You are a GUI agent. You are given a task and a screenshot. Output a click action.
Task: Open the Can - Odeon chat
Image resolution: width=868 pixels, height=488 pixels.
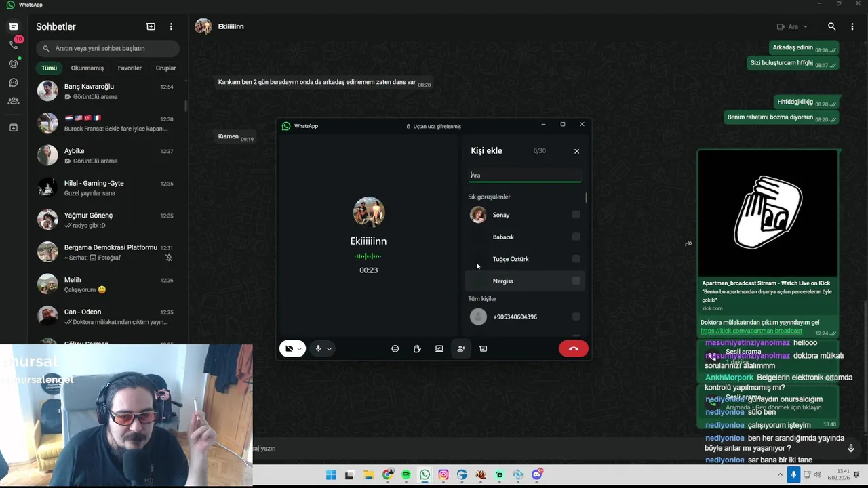[107, 317]
